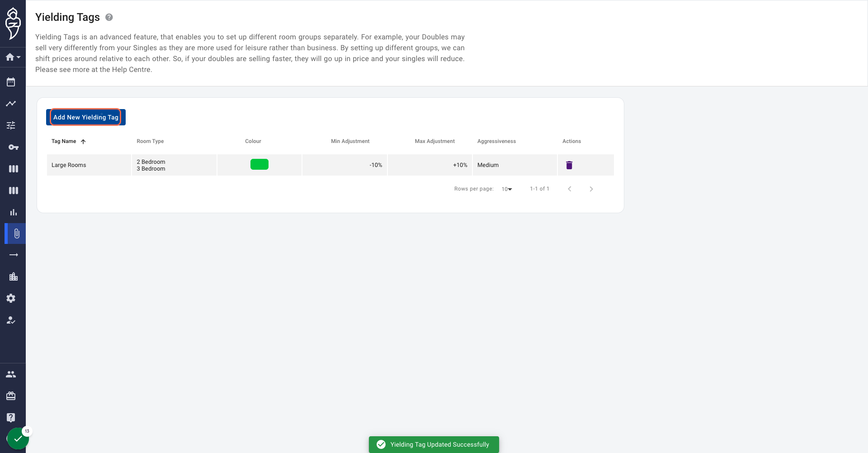Click the Colour column header

click(253, 141)
